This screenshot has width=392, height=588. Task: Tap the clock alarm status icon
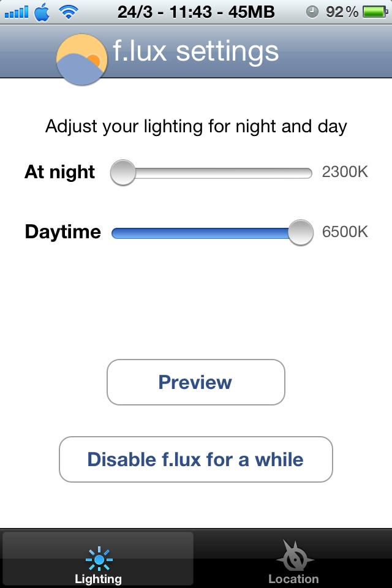click(312, 12)
